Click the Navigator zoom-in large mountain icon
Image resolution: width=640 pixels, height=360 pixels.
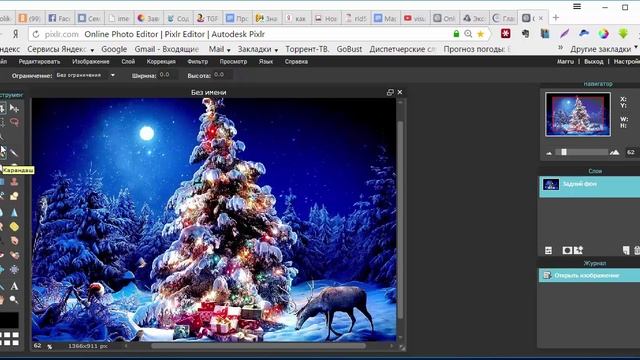pos(614,152)
